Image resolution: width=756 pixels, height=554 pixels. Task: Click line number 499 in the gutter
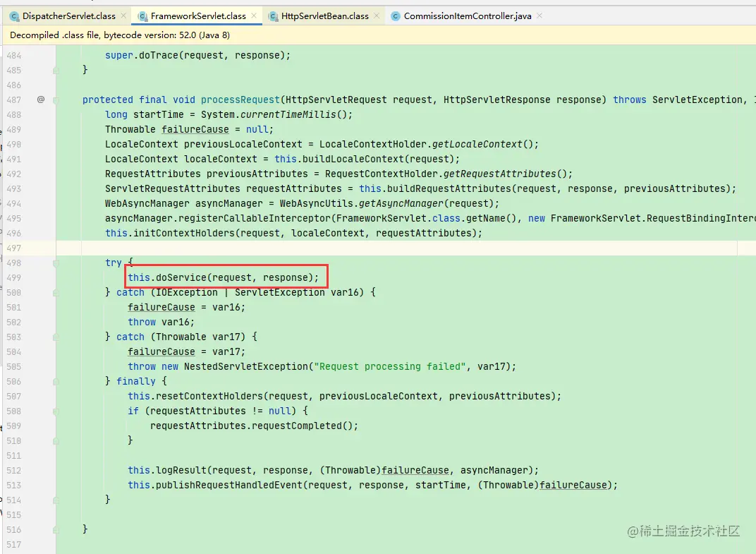pyautogui.click(x=14, y=278)
